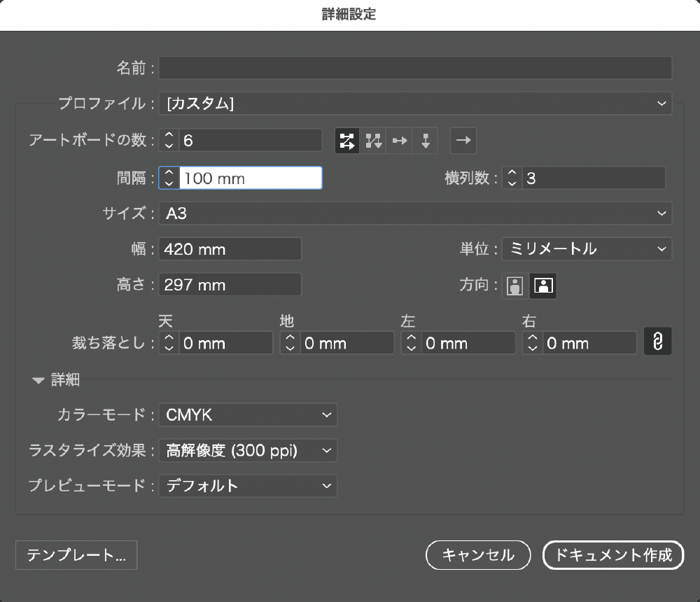The width and height of the screenshot is (700, 602).
Task: Click the キャンセル button
Action: (478, 555)
